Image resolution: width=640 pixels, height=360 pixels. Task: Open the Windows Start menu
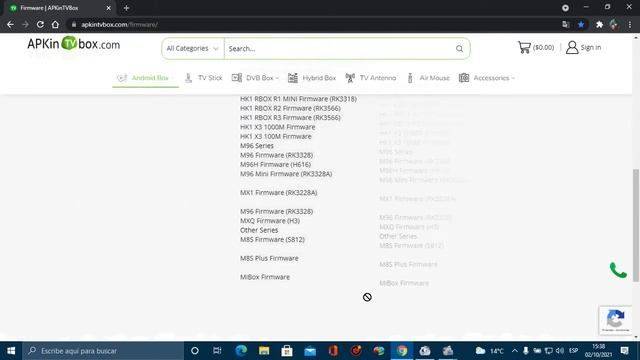11,351
